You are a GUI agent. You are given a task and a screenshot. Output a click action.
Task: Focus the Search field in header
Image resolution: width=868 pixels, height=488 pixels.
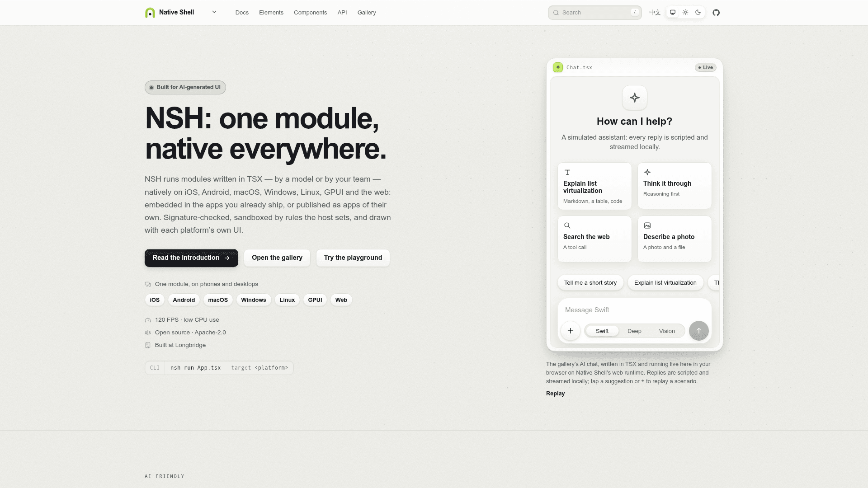pyautogui.click(x=594, y=13)
